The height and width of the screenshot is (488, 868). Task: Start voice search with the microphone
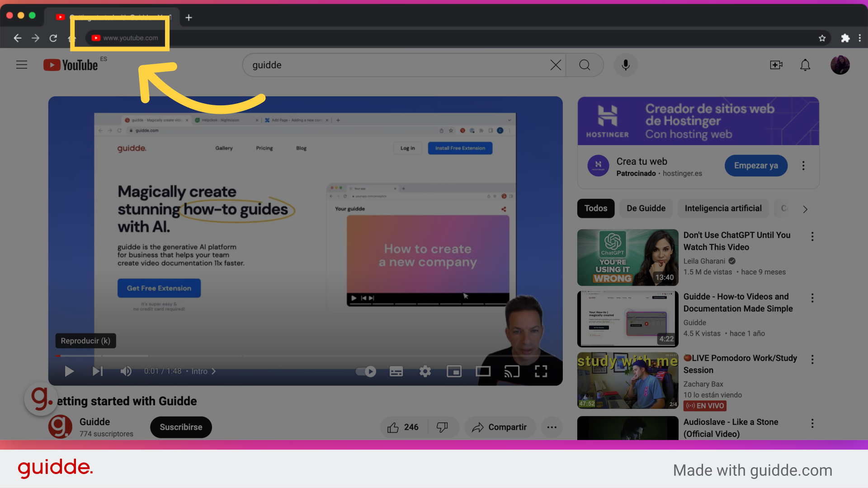[x=626, y=65]
